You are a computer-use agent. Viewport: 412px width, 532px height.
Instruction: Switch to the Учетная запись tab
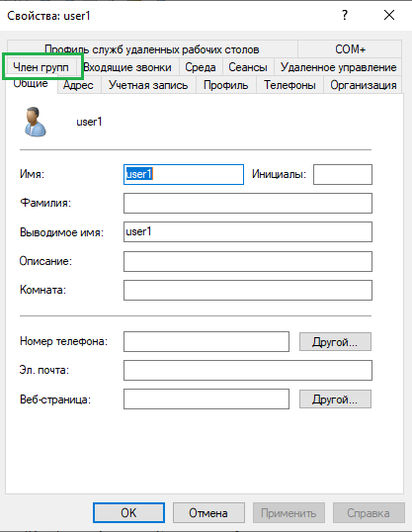pos(148,85)
